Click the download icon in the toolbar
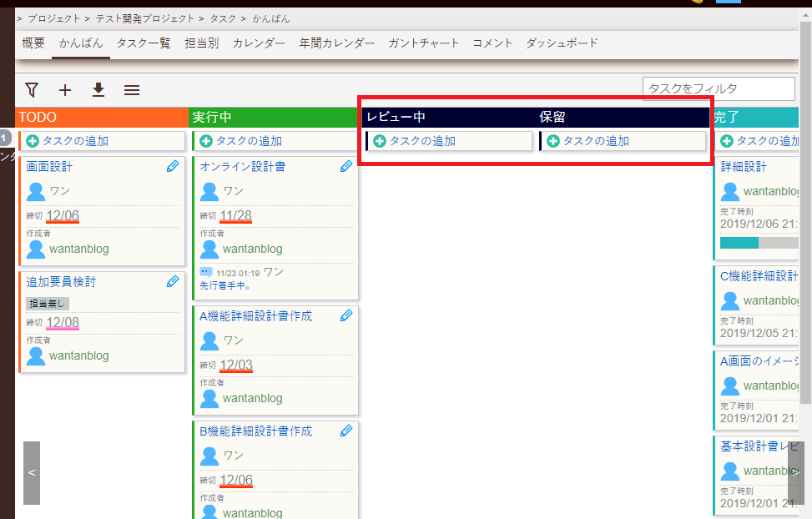Image resolution: width=812 pixels, height=519 pixels. click(98, 89)
